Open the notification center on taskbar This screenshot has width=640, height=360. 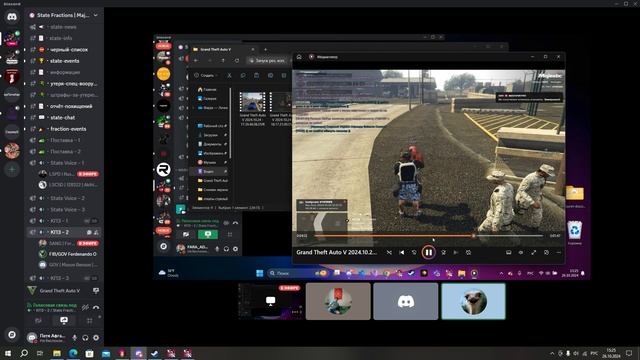(629, 353)
